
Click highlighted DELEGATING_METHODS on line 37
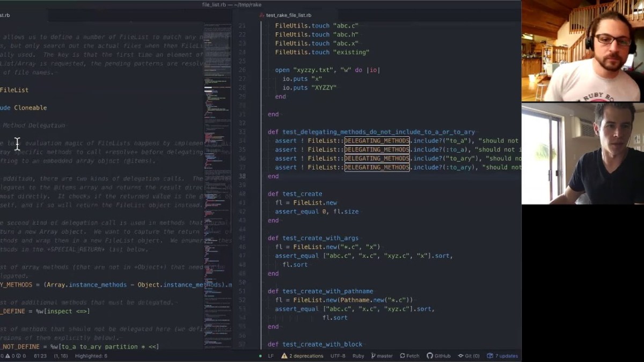point(377,167)
